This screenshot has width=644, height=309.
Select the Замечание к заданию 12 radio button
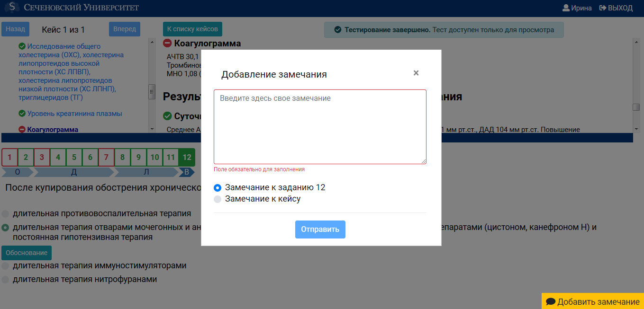(217, 187)
